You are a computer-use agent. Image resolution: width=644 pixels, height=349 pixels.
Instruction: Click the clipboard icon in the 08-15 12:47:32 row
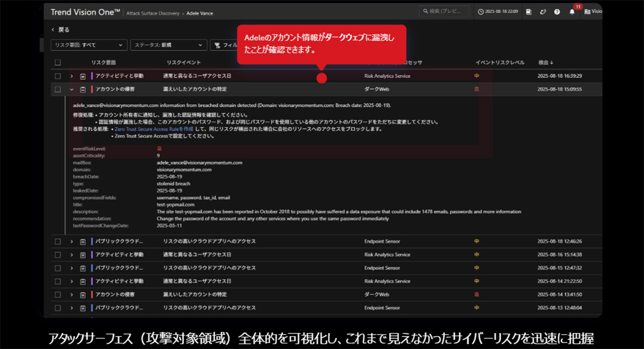tap(83, 268)
